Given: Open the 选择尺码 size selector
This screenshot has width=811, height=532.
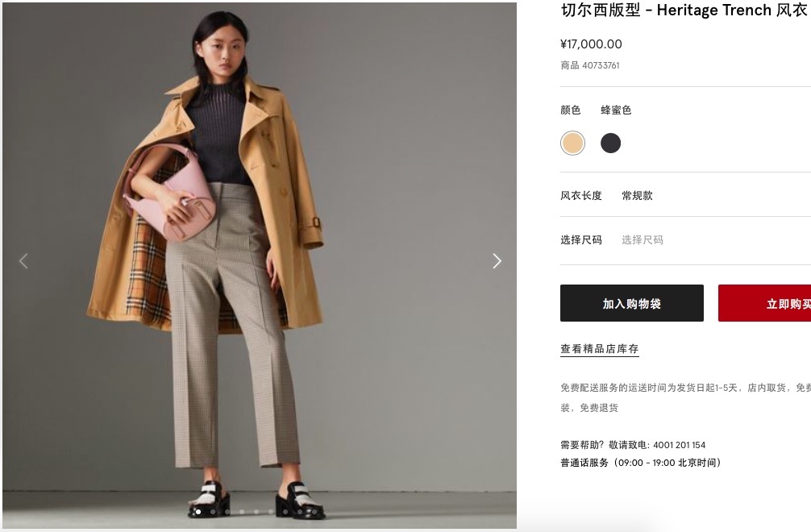Looking at the screenshot, I should click(685, 240).
